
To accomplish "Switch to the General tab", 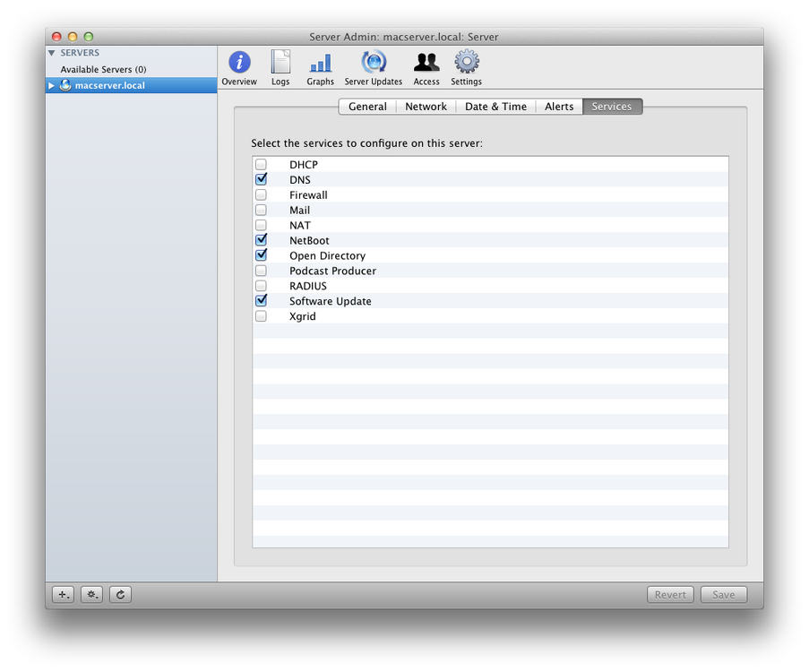I will coord(367,107).
